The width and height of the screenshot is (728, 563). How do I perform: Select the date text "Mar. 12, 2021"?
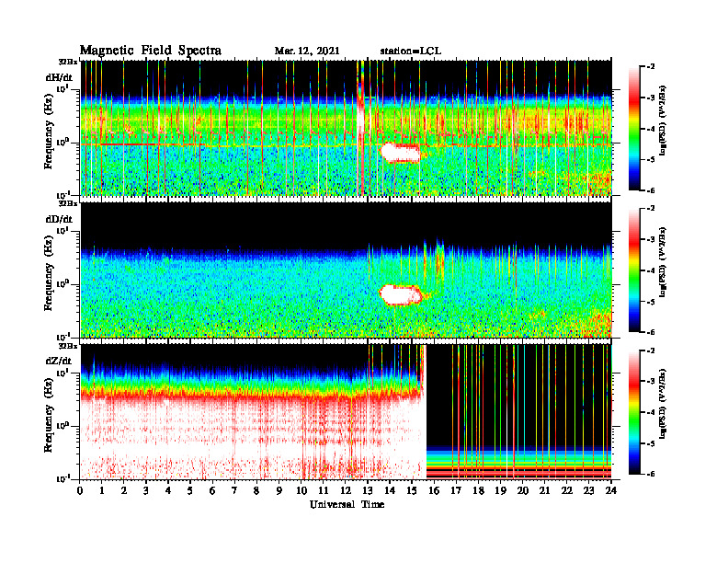(x=307, y=51)
